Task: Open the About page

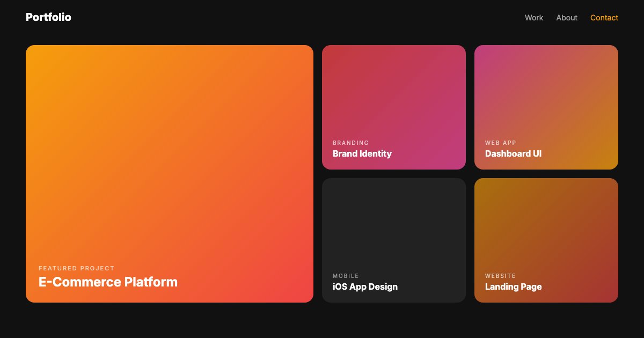Action: [x=567, y=18]
